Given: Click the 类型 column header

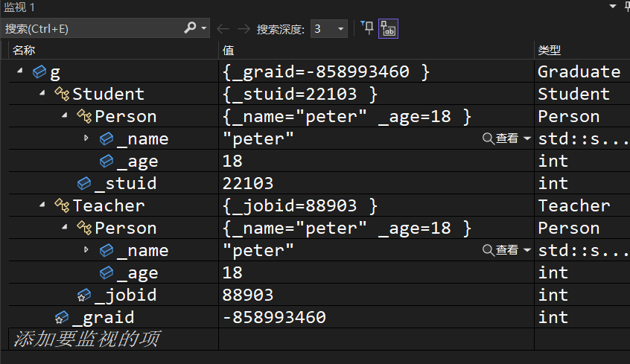Looking at the screenshot, I should tap(550, 50).
